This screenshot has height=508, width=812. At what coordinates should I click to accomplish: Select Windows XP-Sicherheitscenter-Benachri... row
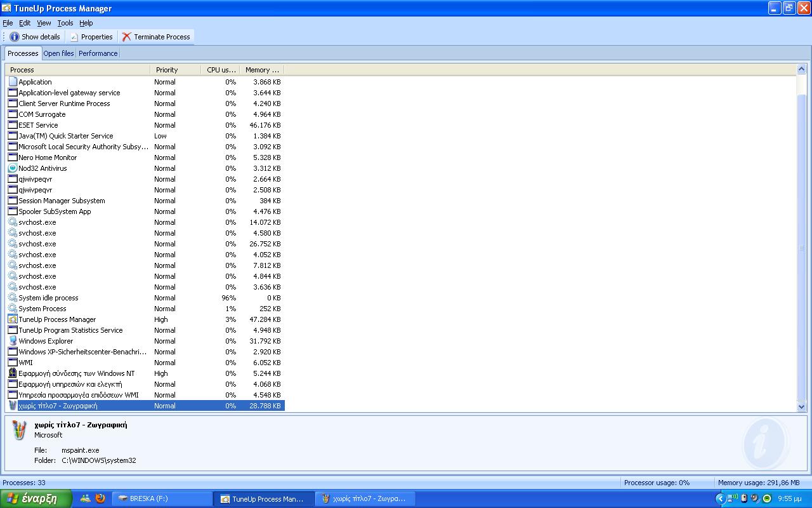[x=145, y=352]
